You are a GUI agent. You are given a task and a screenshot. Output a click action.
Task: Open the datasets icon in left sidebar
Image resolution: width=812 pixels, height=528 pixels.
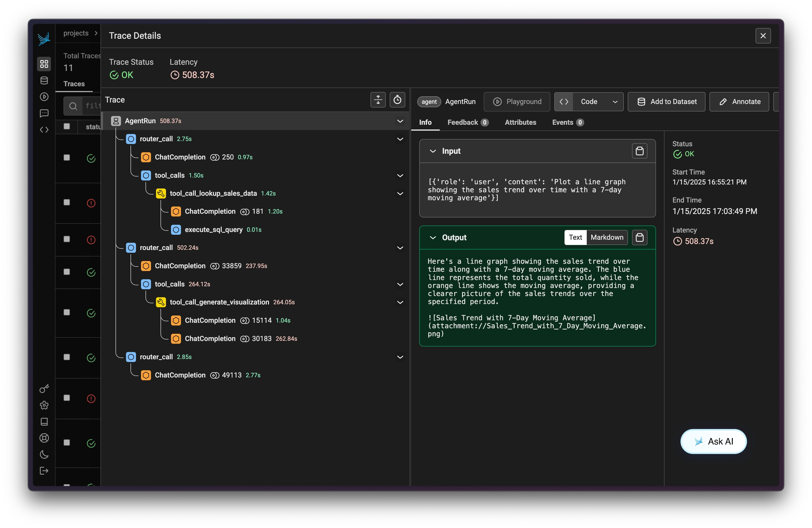click(44, 80)
